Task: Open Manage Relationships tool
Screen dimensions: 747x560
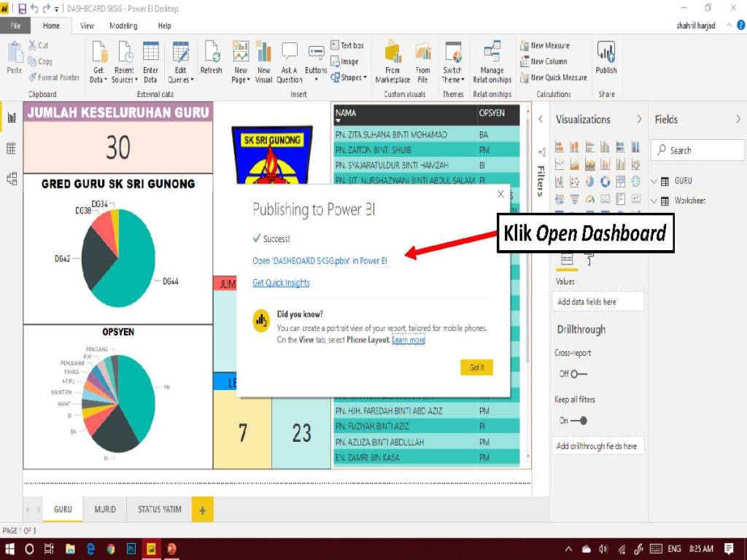Action: [492, 61]
